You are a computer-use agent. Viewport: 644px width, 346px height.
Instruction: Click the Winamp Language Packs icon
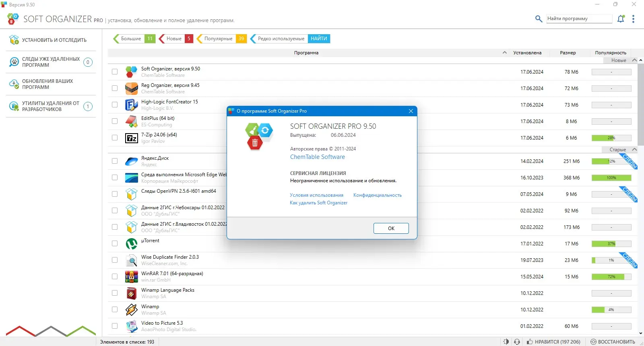pyautogui.click(x=132, y=293)
